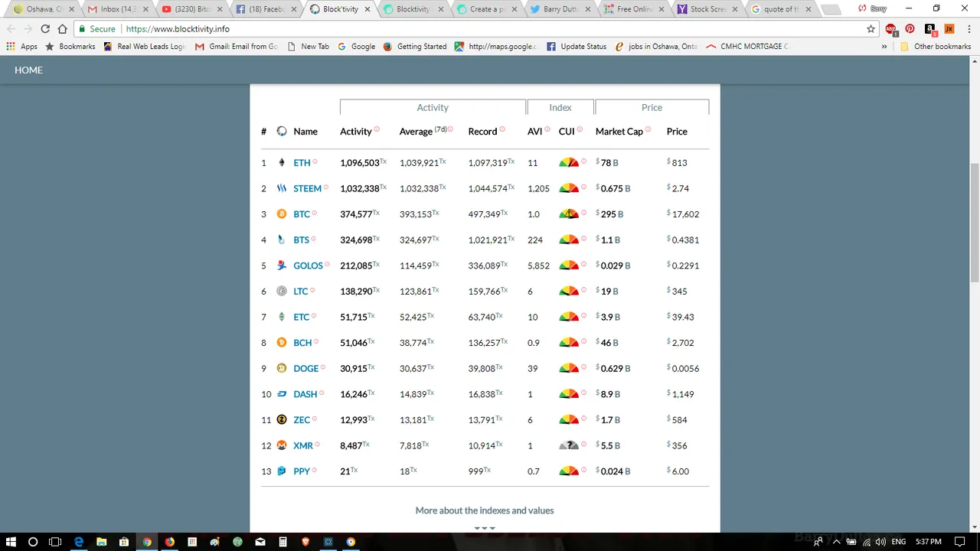The width and height of the screenshot is (980, 551).
Task: Click the BTC coin logo icon
Action: 282,214
